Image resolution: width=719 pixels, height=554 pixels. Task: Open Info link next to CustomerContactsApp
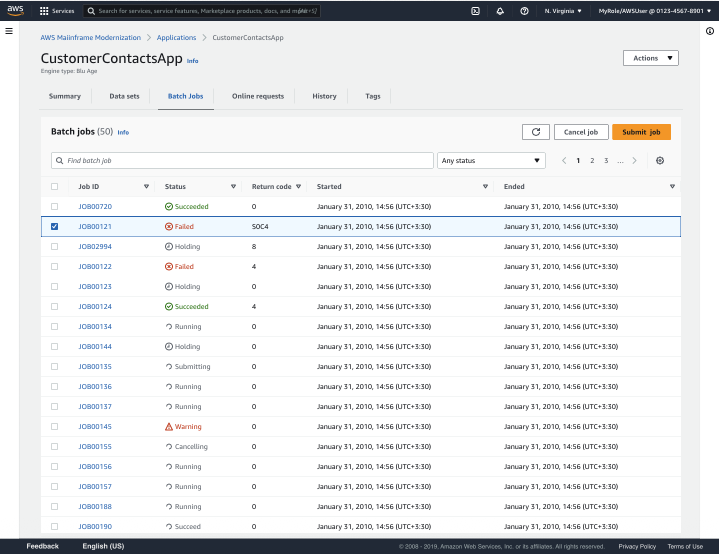tap(193, 61)
